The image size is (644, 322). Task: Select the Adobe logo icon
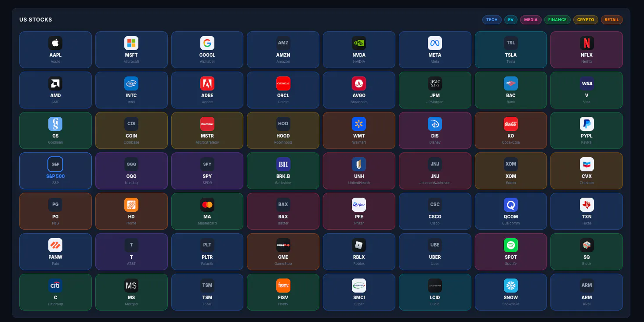[x=207, y=83]
